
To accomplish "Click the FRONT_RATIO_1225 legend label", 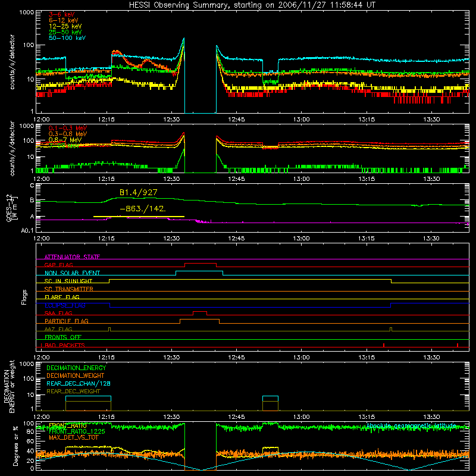I will coord(77,431).
